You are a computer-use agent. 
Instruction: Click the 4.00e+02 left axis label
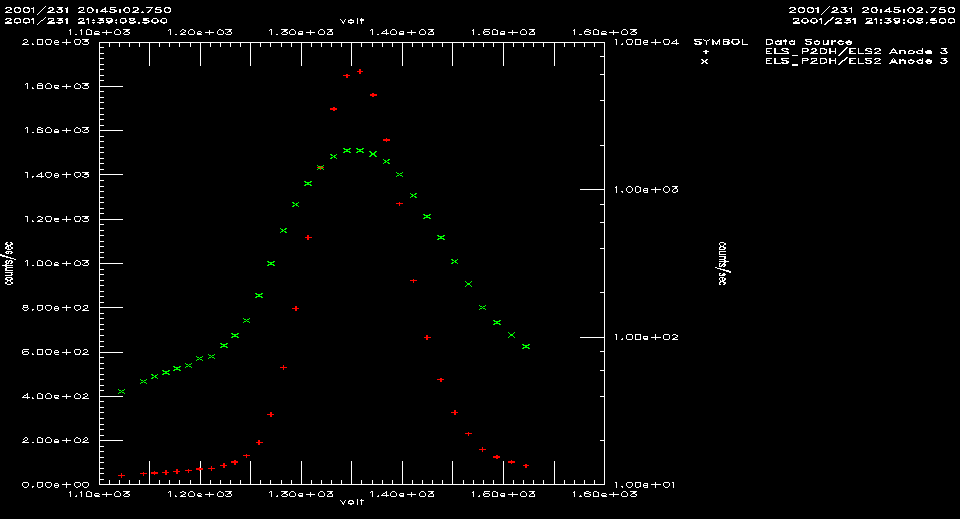[56, 396]
